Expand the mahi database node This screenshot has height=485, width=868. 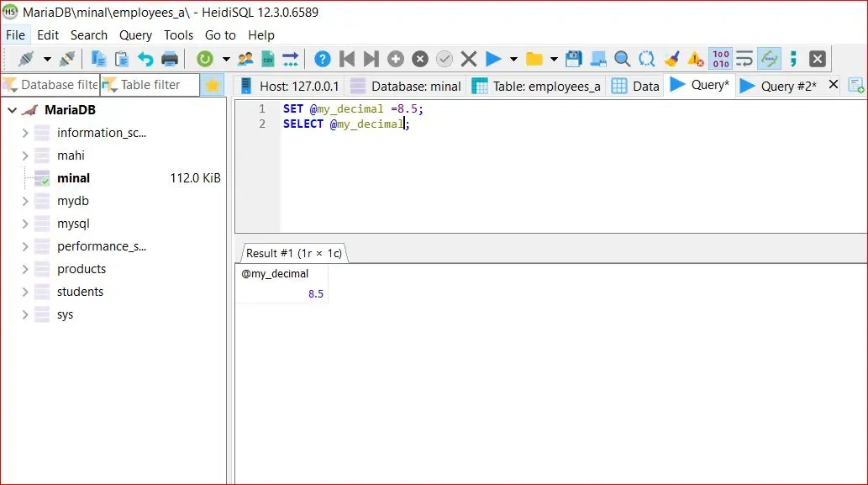[25, 156]
